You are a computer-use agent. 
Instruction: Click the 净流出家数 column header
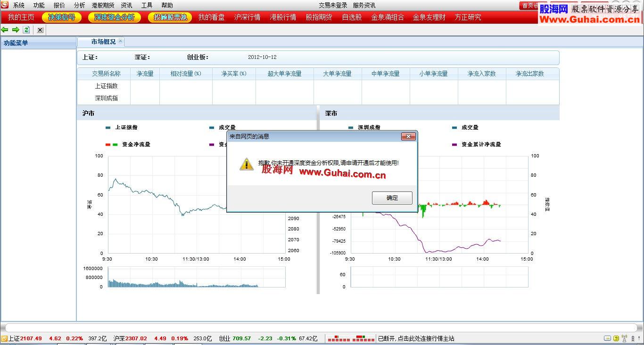pyautogui.click(x=529, y=74)
